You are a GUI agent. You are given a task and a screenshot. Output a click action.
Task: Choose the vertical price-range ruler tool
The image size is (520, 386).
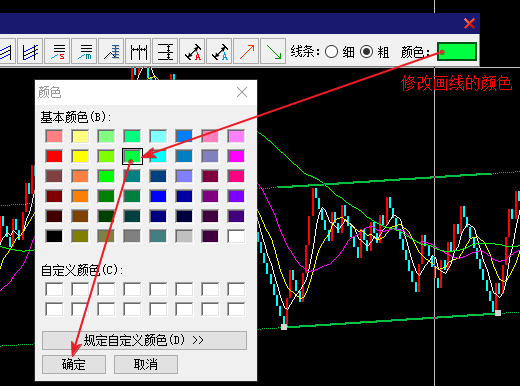click(165, 51)
